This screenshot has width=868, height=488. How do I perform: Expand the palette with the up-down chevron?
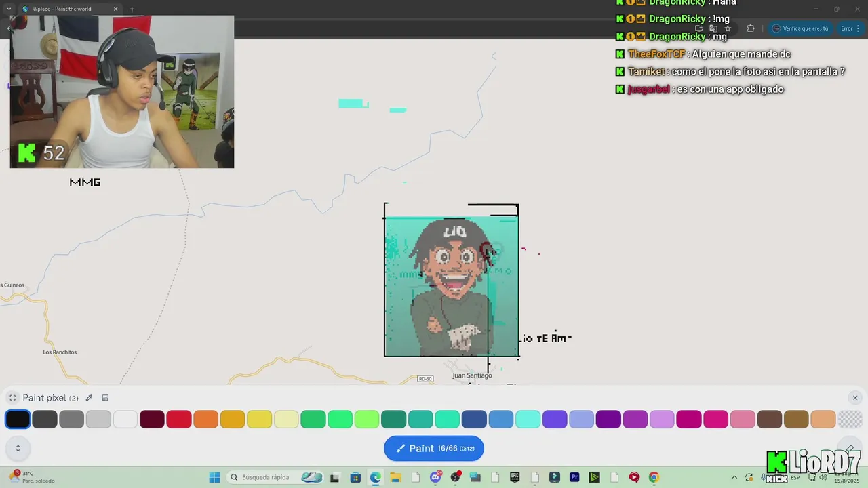coord(18,448)
